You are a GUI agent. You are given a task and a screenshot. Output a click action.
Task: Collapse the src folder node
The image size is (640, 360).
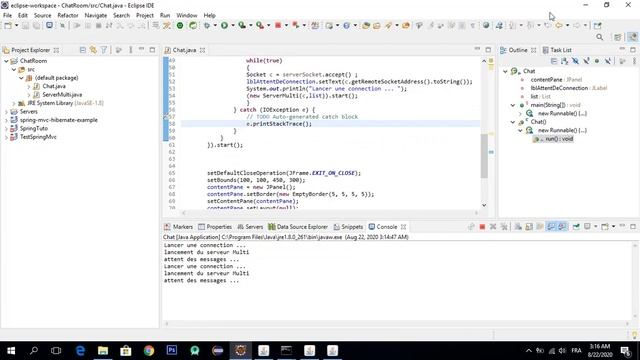pos(14,69)
